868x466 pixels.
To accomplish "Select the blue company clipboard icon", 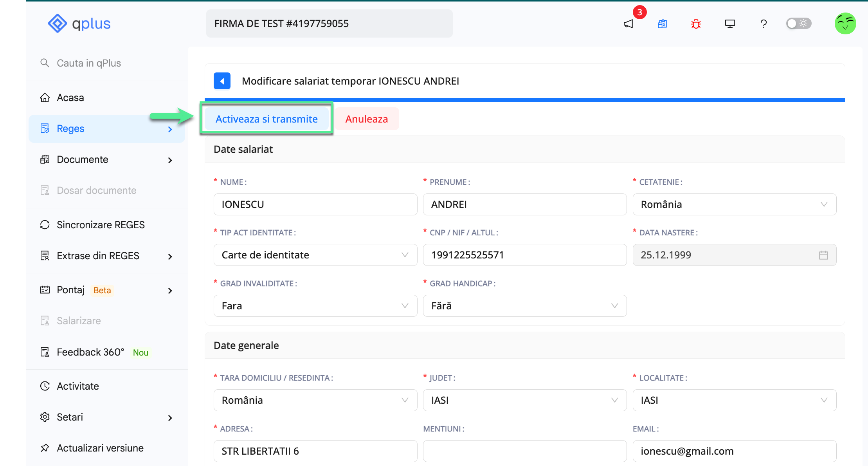I will pos(662,23).
